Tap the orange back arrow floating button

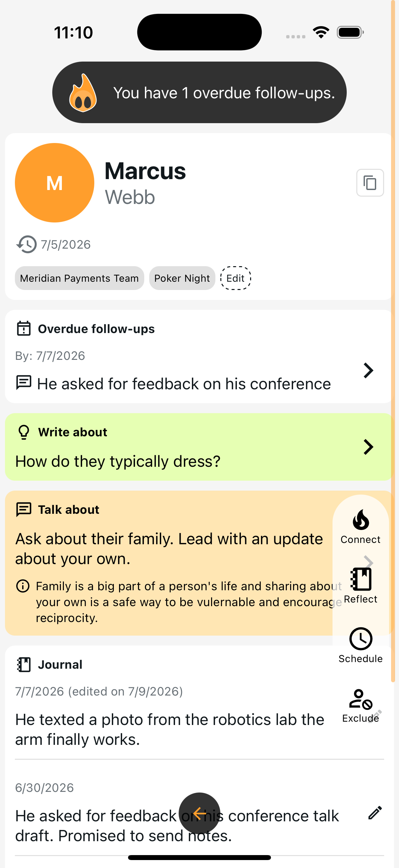tap(199, 813)
